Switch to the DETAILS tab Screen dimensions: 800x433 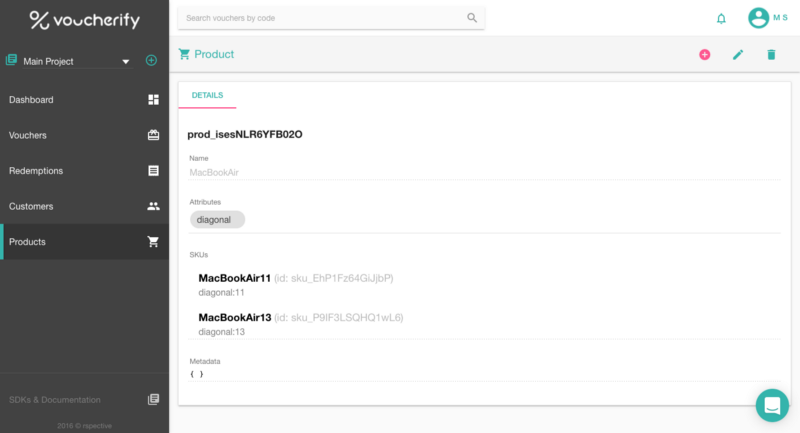point(207,95)
